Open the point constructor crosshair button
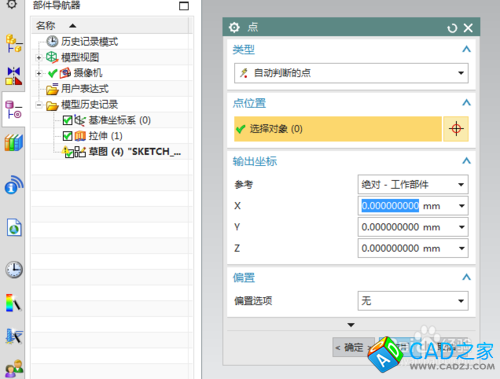The width and height of the screenshot is (500, 379). [456, 129]
